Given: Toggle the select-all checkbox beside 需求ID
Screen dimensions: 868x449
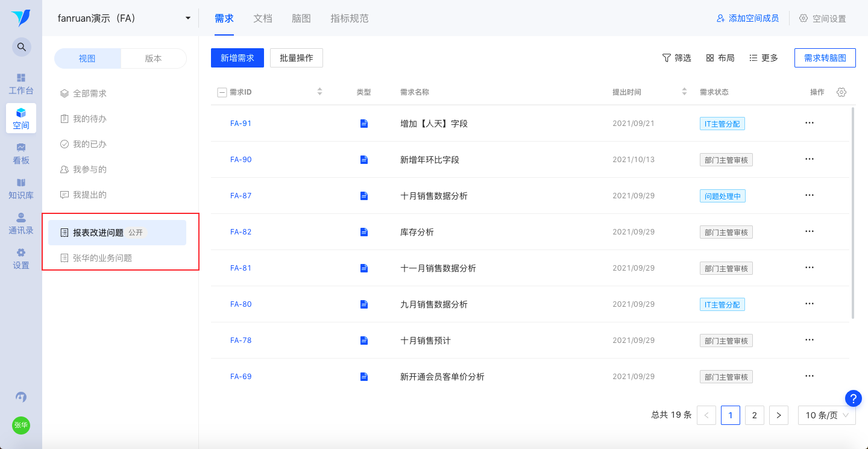Looking at the screenshot, I should (222, 92).
